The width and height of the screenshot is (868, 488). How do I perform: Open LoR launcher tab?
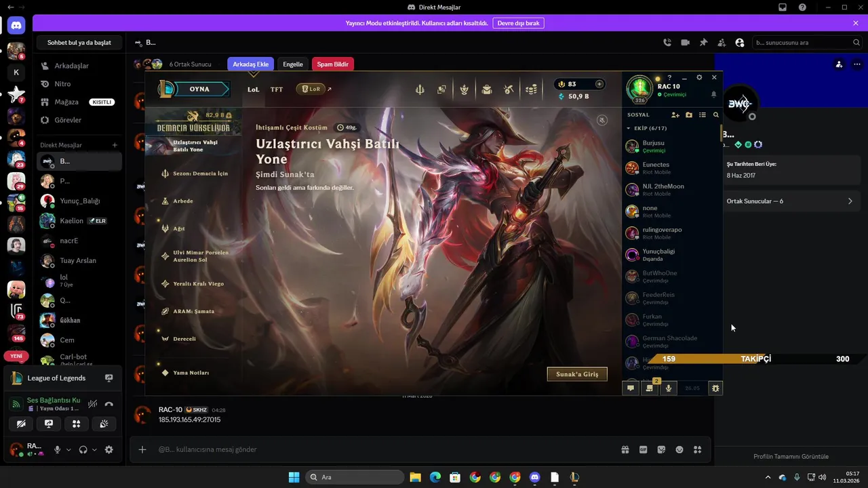[311, 89]
